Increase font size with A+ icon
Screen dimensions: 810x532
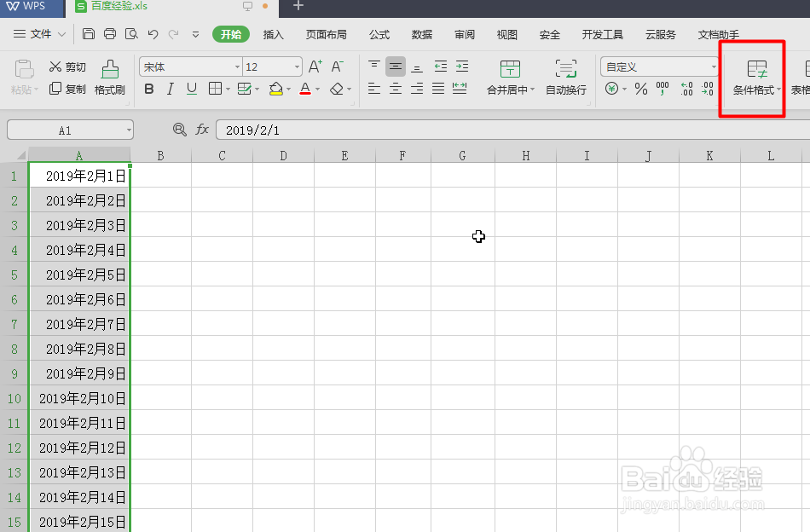pyautogui.click(x=315, y=66)
